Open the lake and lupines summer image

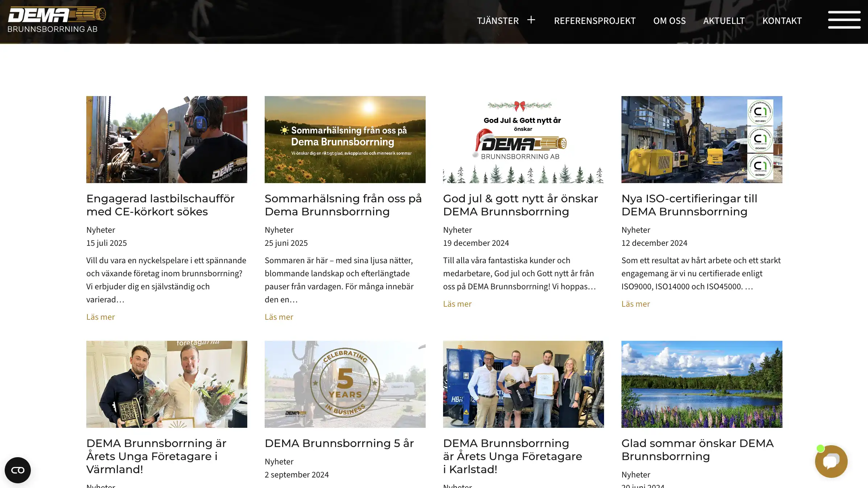pyautogui.click(x=702, y=384)
